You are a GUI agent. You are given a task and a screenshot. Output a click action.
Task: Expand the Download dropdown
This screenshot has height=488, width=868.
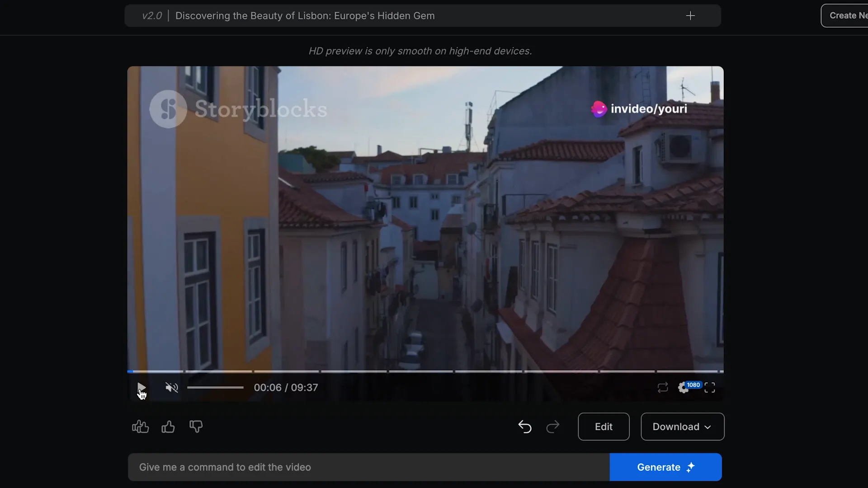pos(683,427)
